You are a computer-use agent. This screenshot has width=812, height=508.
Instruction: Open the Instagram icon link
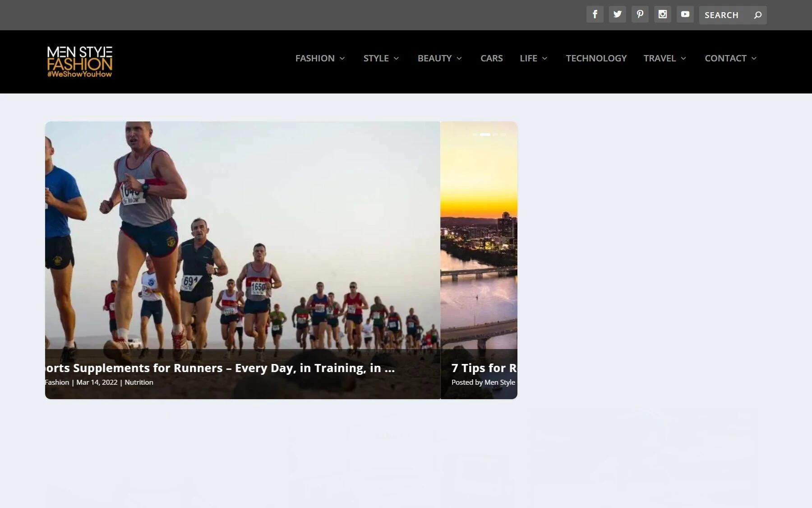pos(662,14)
